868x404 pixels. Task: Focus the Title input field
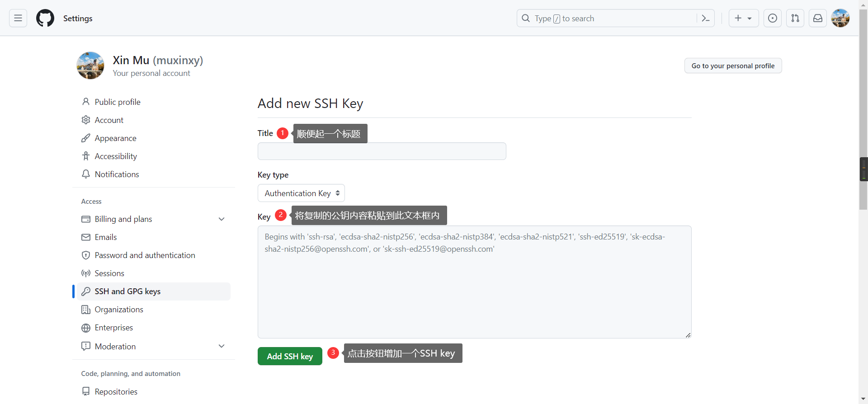382,151
